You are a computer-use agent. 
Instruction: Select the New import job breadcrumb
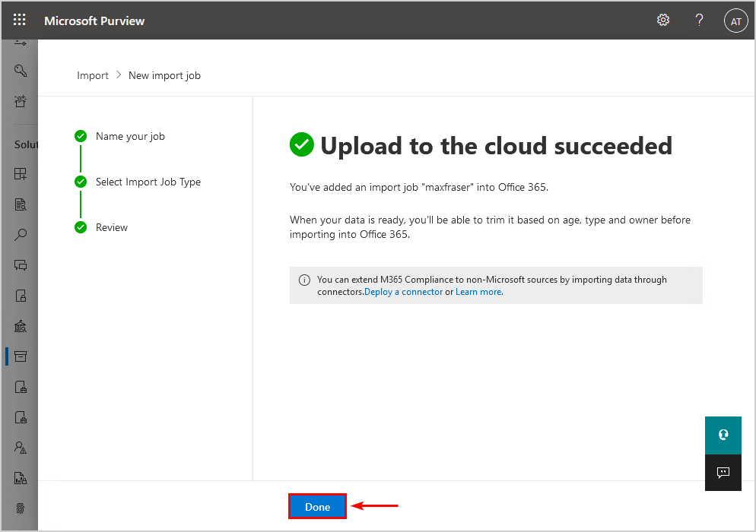tap(164, 76)
